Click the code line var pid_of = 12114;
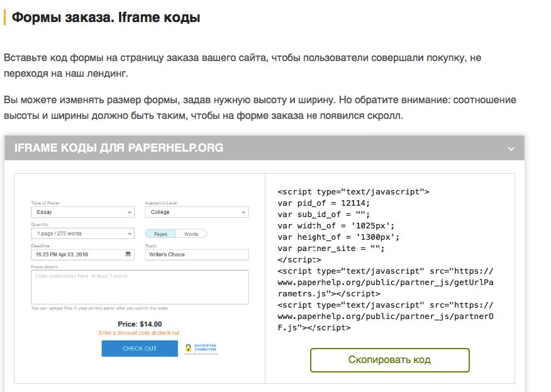 324,203
